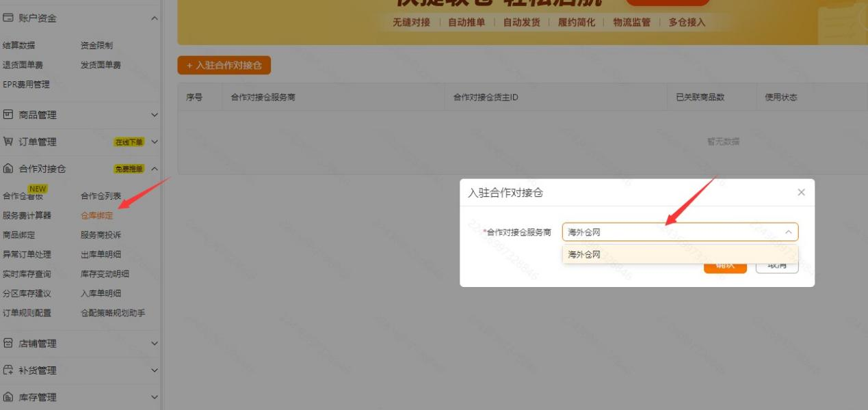
Task: Open 合作仓列表 in the sidebar
Action: [x=101, y=196]
